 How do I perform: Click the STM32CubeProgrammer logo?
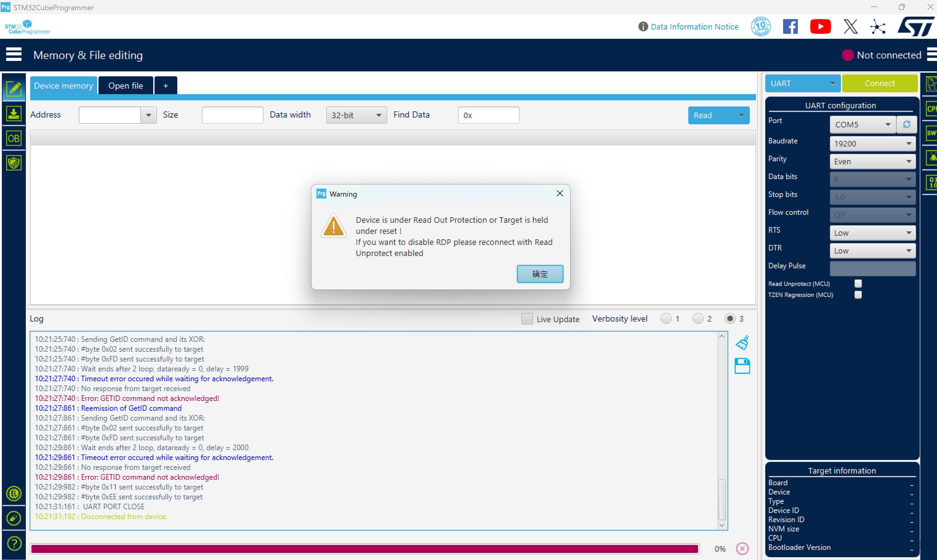coord(27,27)
